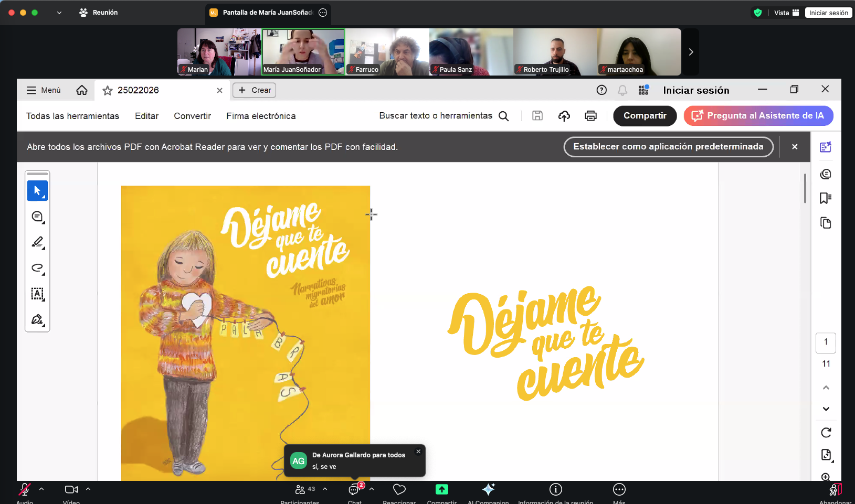The image size is (855, 504).
Task: Open the Vista layout dropdown
Action: coord(786,13)
